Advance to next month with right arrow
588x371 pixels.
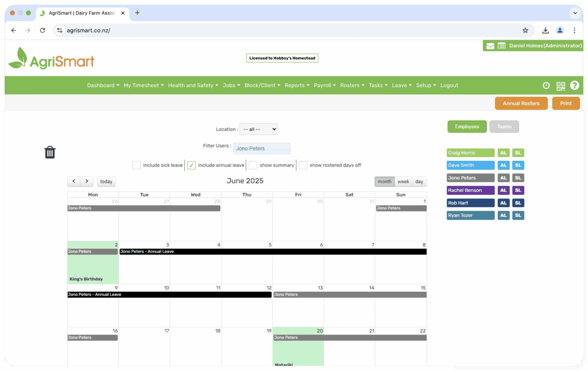87,181
